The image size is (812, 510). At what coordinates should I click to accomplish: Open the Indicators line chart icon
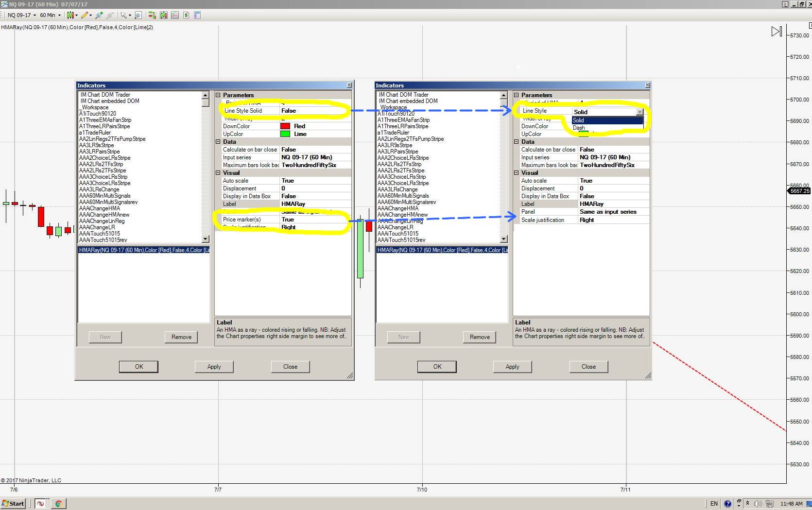175,15
